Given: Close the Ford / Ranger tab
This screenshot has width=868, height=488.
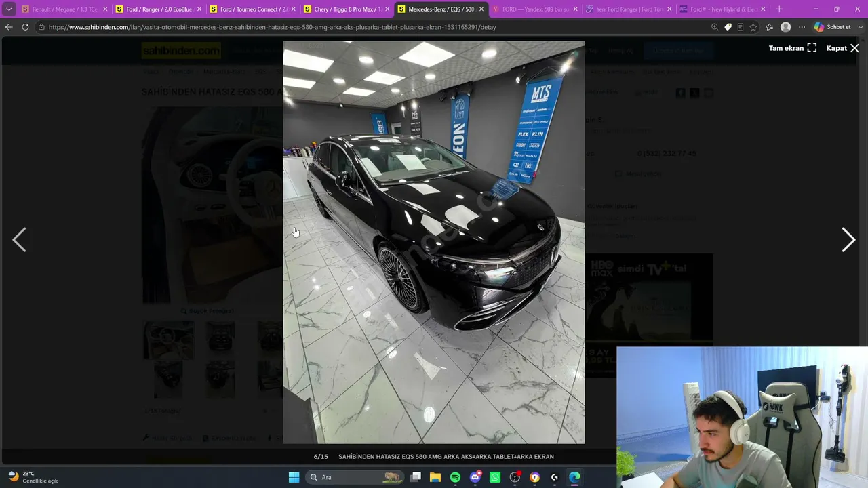Looking at the screenshot, I should 199,9.
